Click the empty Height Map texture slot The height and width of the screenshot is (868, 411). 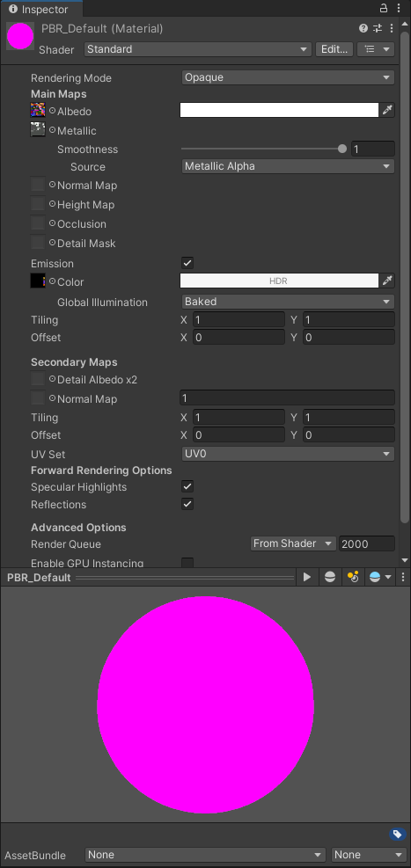point(38,204)
